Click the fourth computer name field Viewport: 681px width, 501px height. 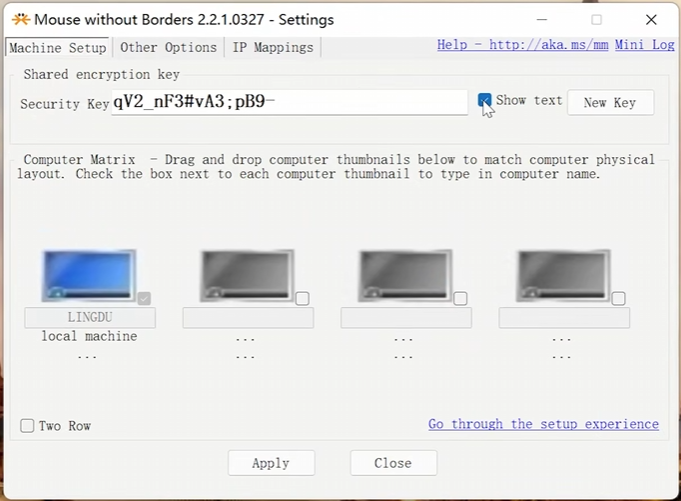[564, 318]
